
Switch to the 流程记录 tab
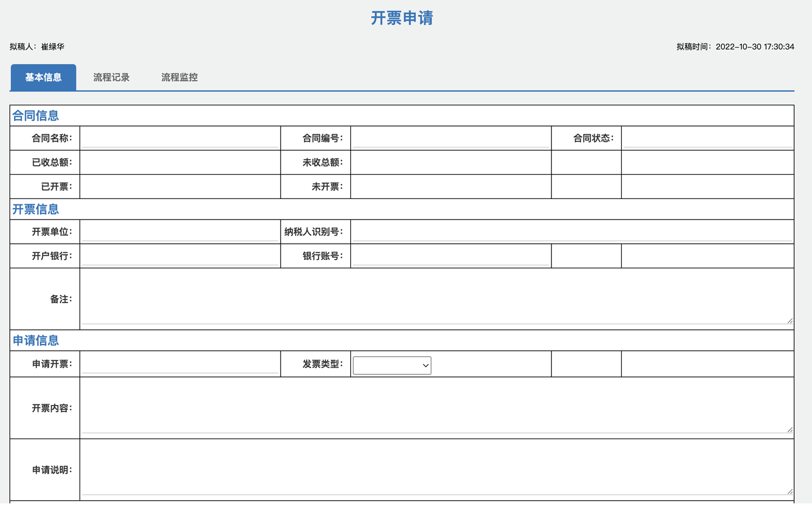click(x=111, y=77)
